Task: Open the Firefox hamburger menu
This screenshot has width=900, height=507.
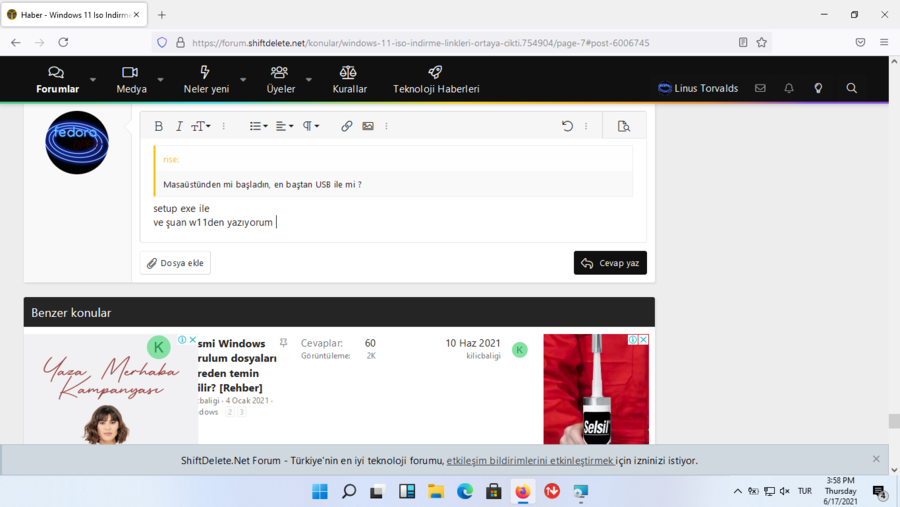Action: click(x=884, y=42)
